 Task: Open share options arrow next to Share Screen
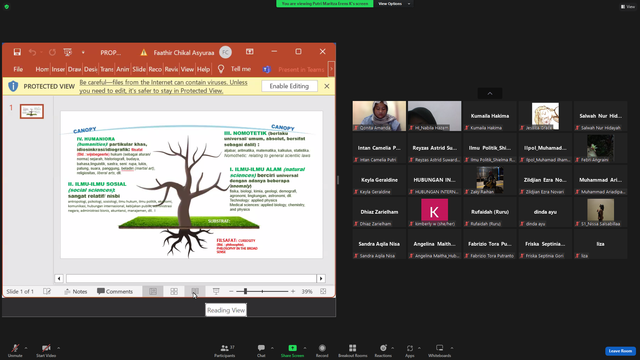pyautogui.click(x=304, y=348)
